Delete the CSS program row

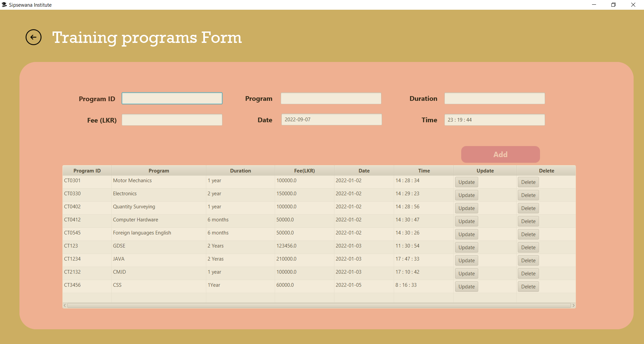point(528,287)
